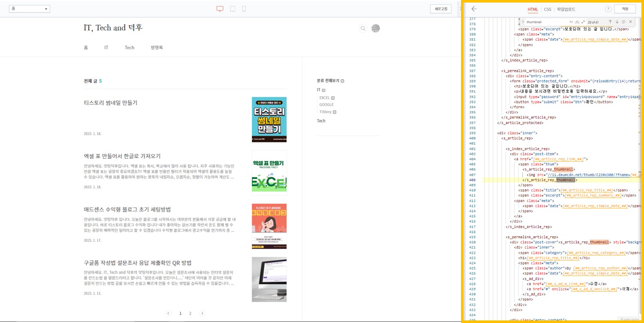Click the blog title IT, Tech and 덕후
Viewport: 644px width, 323px height.
pos(113,28)
